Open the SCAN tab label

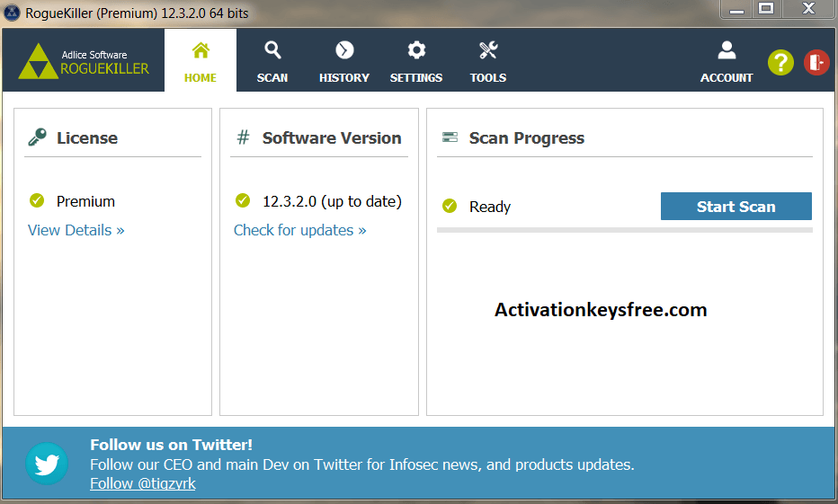[272, 78]
